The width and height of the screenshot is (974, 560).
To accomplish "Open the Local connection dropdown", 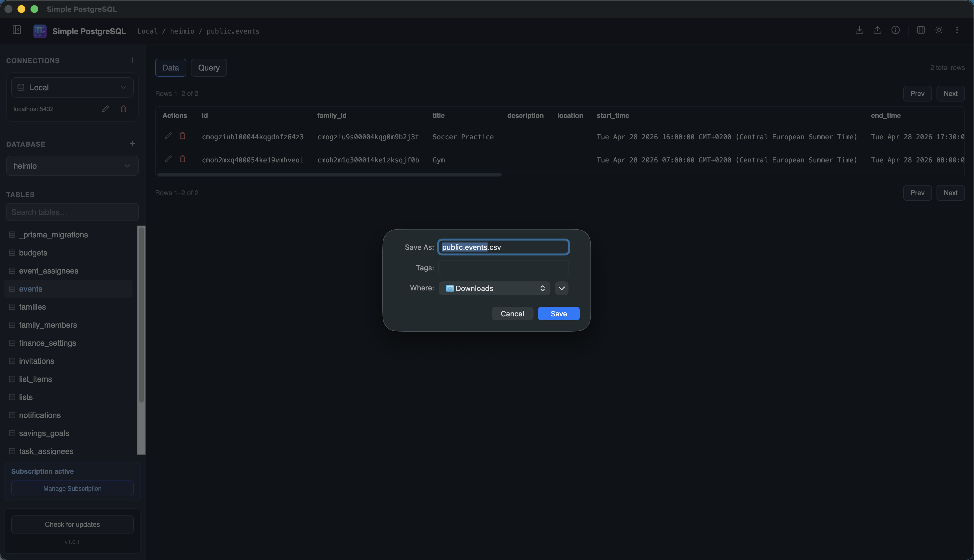I will (x=72, y=87).
